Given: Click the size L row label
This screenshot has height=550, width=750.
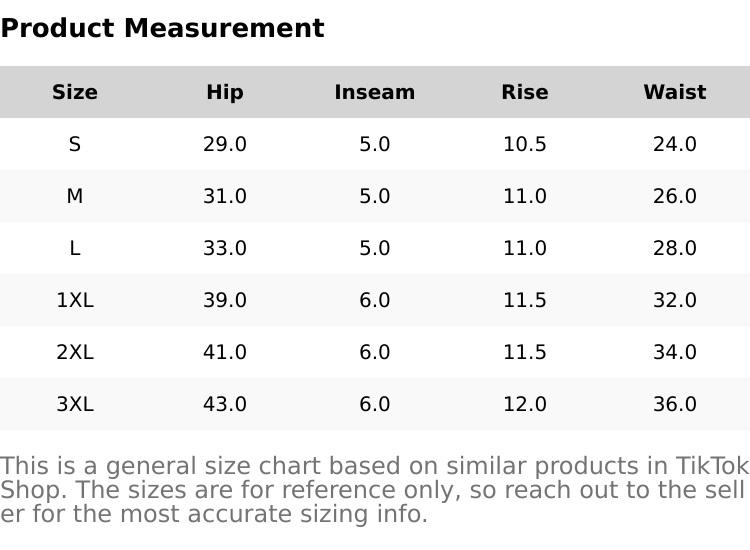Looking at the screenshot, I should [x=75, y=248].
